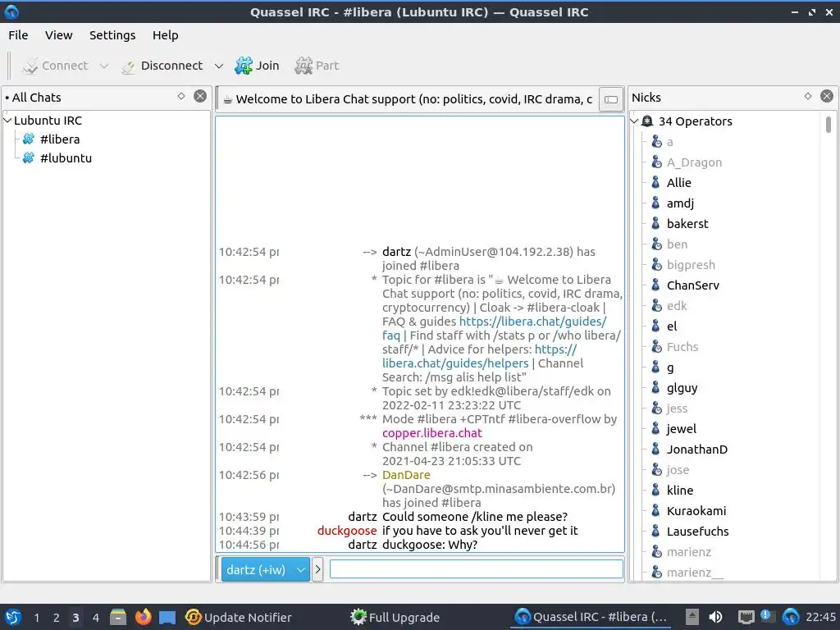Open the Disconnect dropdown arrow
The image size is (840, 630).
(218, 66)
